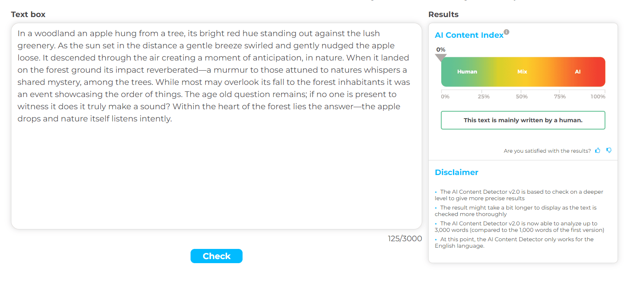Click the Check button

(217, 256)
